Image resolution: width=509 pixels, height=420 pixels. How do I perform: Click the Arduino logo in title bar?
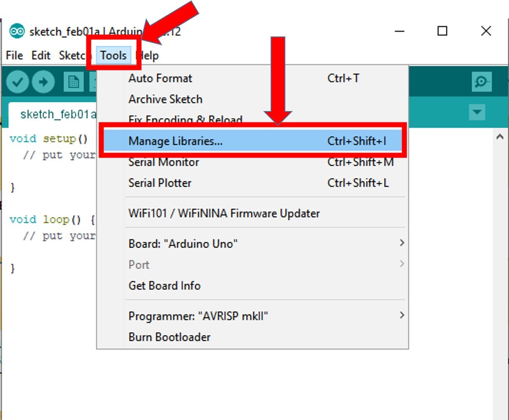(17, 31)
